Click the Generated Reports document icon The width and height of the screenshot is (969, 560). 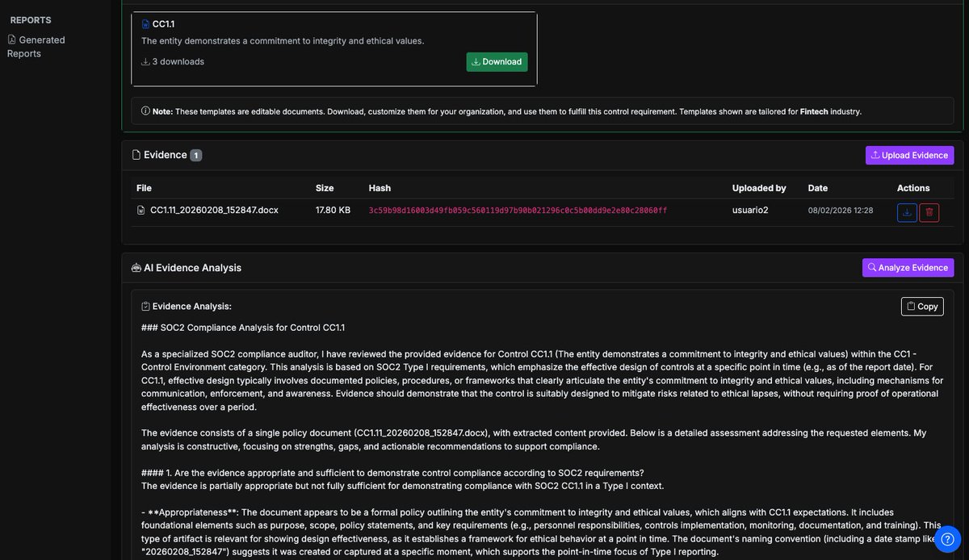point(12,40)
